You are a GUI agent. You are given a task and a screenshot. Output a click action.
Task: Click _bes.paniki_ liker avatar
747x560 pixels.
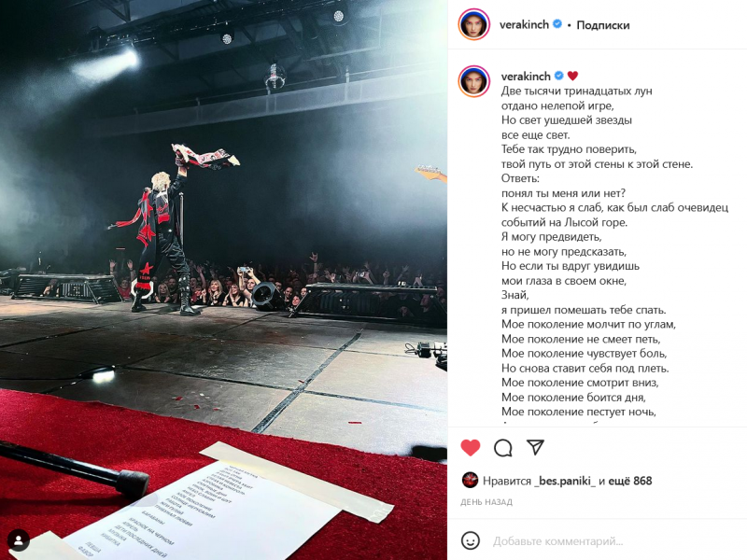pos(471,481)
